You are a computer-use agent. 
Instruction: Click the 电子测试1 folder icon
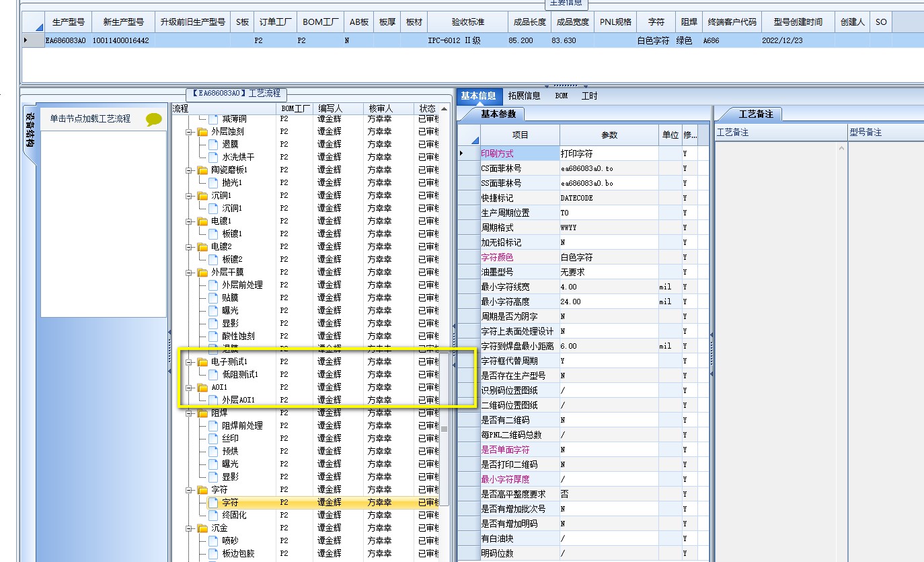click(202, 362)
